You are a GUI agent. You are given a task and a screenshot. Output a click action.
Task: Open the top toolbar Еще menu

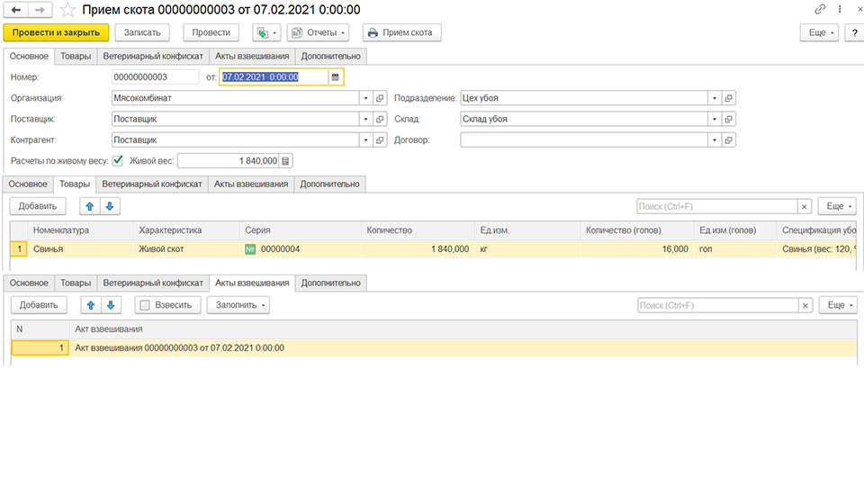(819, 32)
